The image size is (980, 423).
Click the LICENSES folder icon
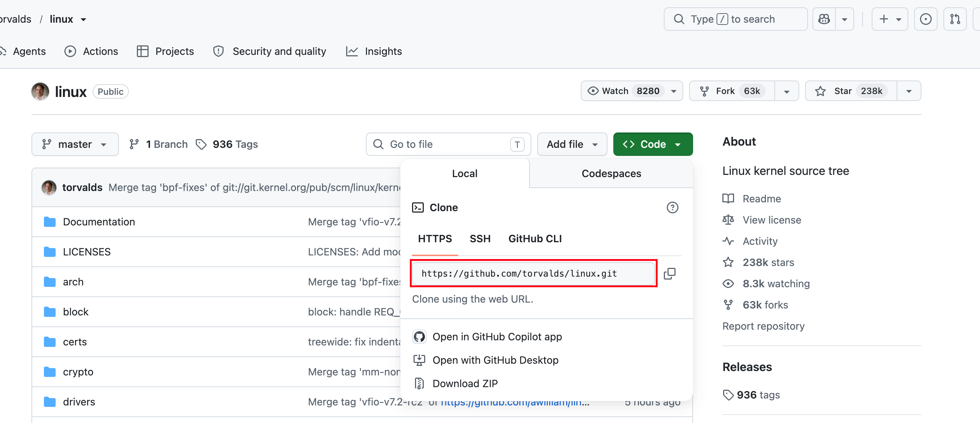coord(50,252)
